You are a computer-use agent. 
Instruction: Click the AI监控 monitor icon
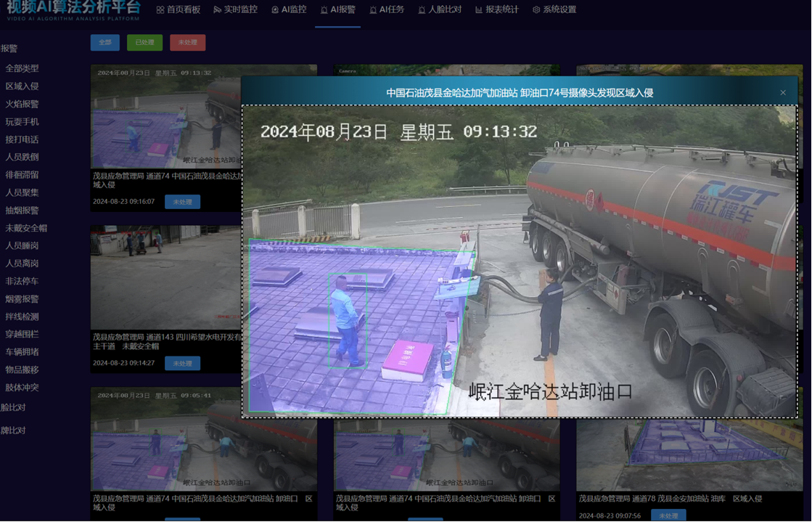click(x=275, y=10)
